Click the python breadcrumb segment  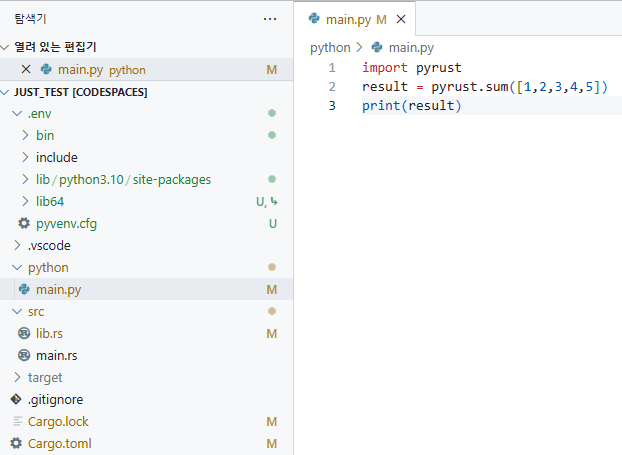coord(330,47)
